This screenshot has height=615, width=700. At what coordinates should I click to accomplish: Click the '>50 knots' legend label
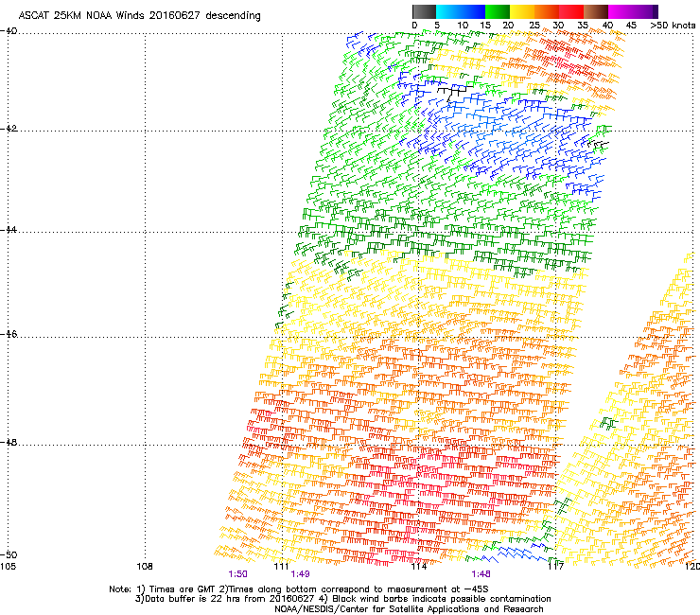point(673,26)
